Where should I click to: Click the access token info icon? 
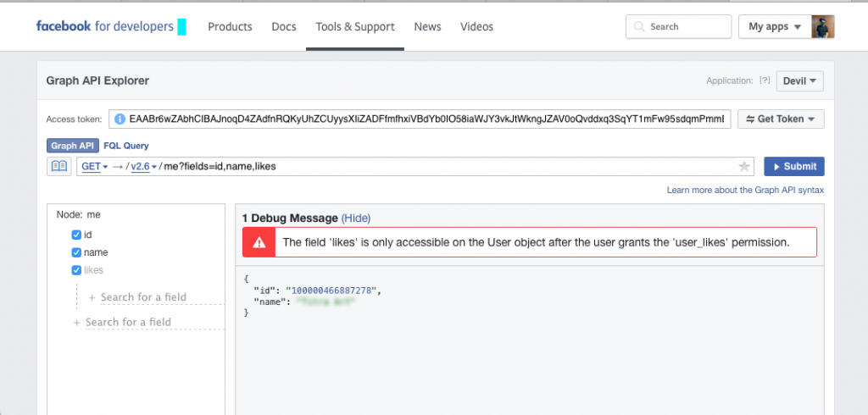coord(120,119)
